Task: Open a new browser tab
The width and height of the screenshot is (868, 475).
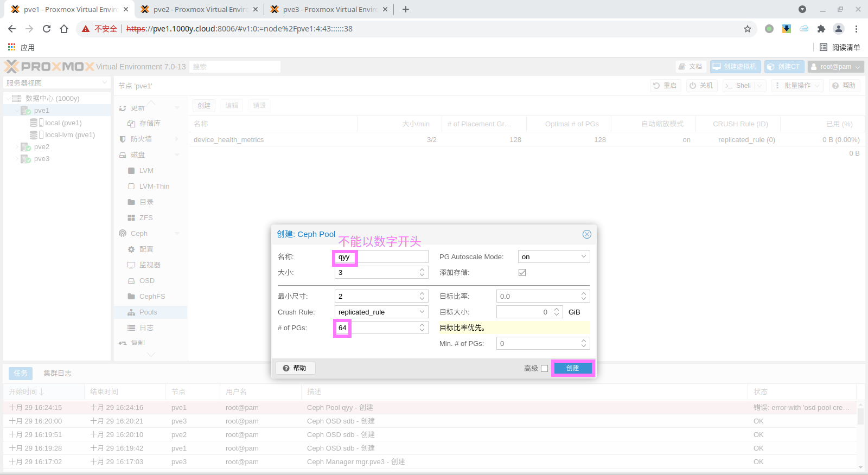Action: tap(406, 9)
